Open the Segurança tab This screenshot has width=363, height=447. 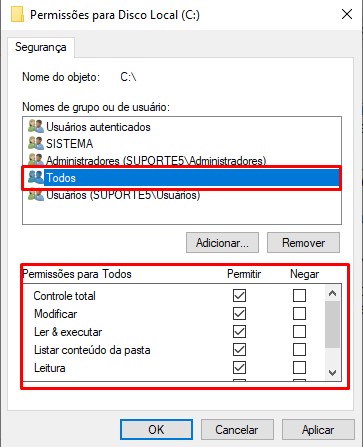click(x=41, y=47)
